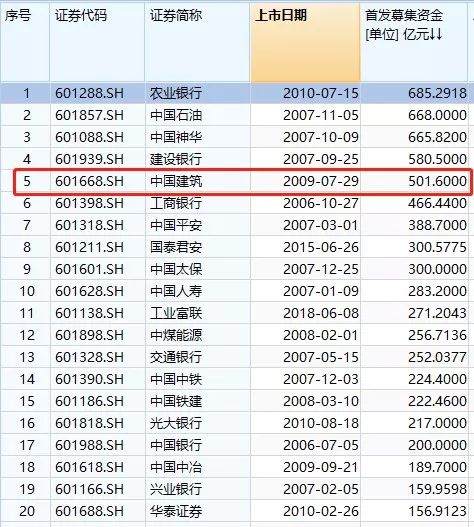Click the amount 156.9123

pos(437,511)
